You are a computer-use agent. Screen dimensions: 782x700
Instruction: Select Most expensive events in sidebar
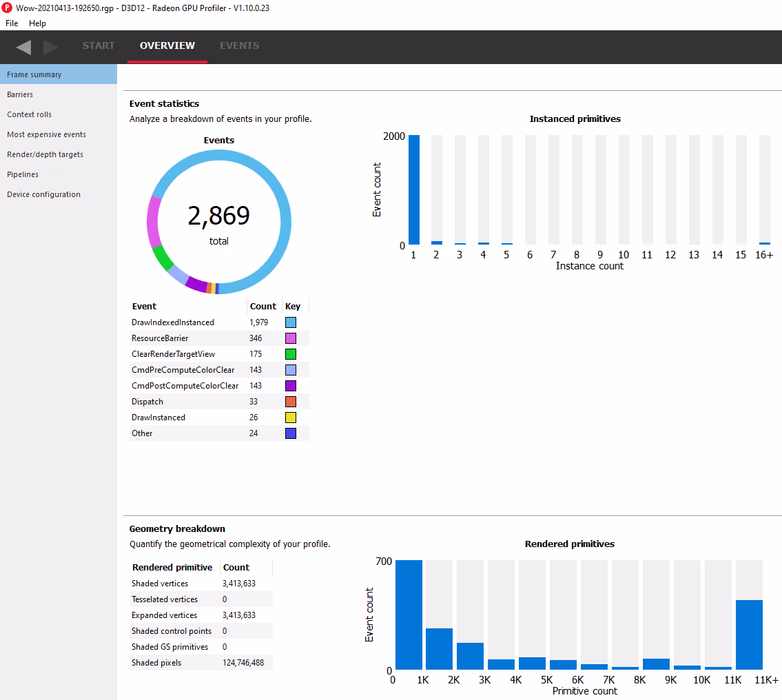[x=46, y=134]
